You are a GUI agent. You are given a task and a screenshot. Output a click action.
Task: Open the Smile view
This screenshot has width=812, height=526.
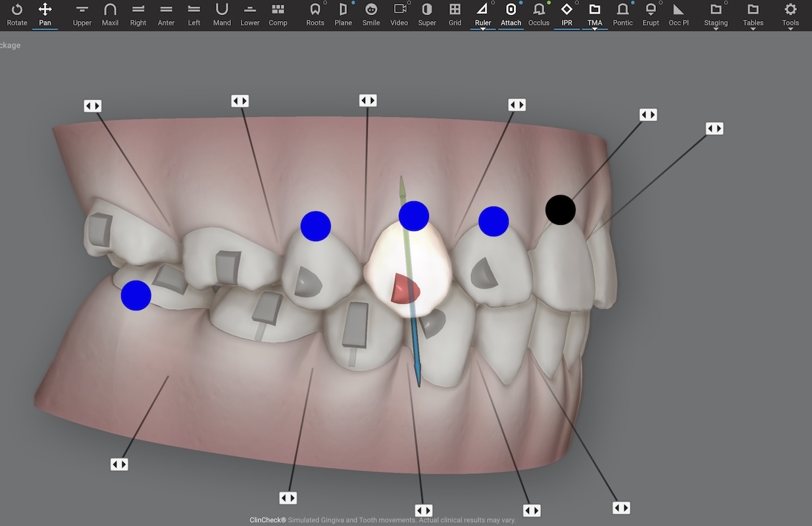[x=371, y=14]
